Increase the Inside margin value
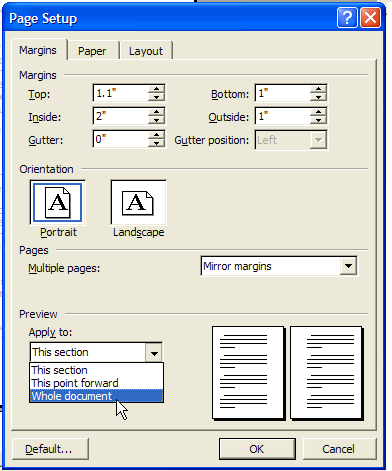 [156, 112]
